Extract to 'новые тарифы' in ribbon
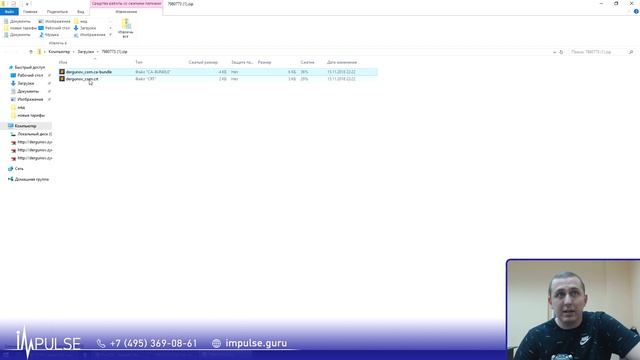 point(20,28)
